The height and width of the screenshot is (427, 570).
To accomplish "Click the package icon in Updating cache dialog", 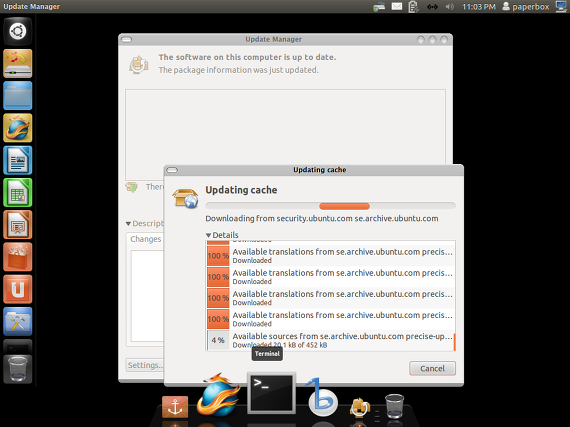I will point(185,198).
